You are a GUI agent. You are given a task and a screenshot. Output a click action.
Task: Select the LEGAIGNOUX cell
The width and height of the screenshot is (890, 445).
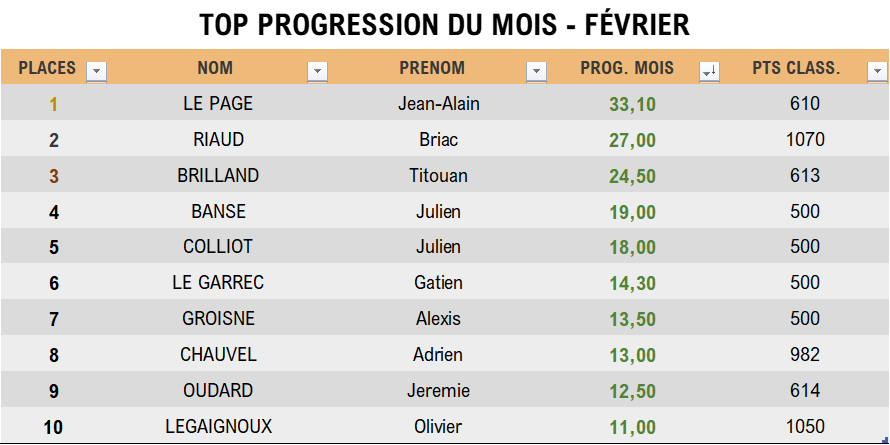[x=218, y=426]
